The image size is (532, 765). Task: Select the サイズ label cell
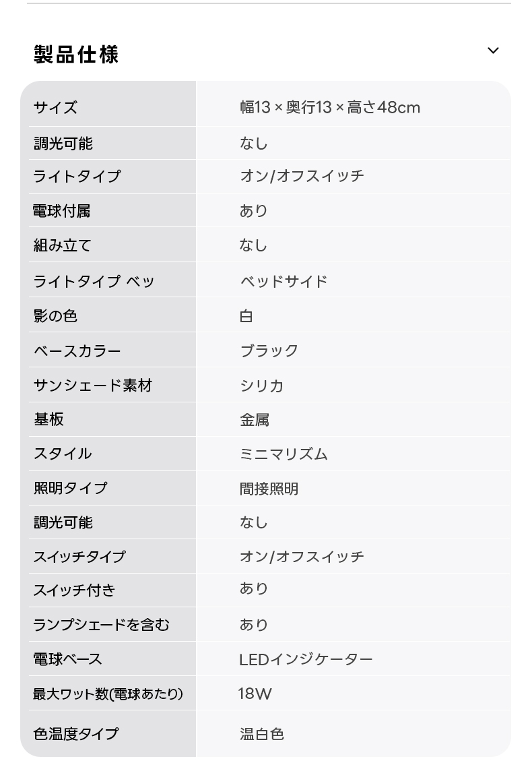pyautogui.click(x=56, y=108)
